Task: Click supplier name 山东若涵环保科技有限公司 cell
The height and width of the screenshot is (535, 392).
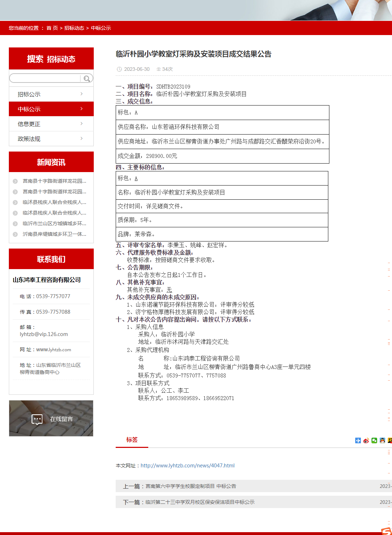Action: pyautogui.click(x=223, y=127)
